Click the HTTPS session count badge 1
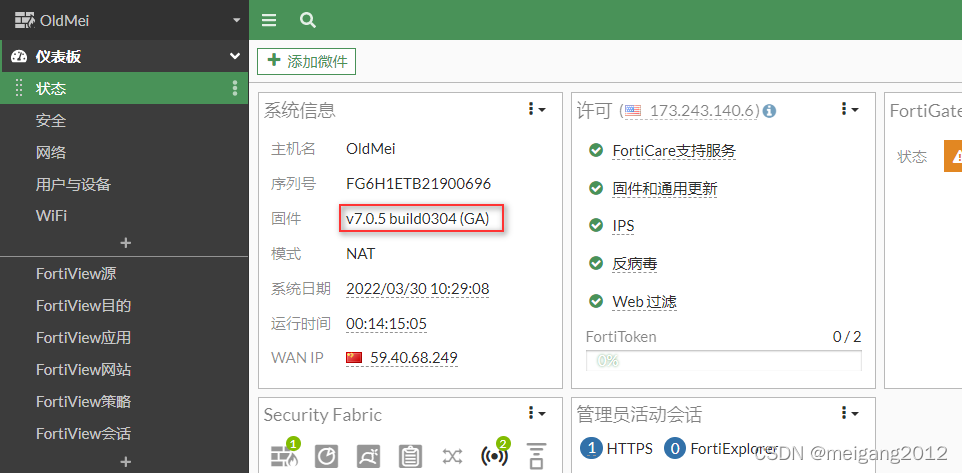 (x=591, y=448)
